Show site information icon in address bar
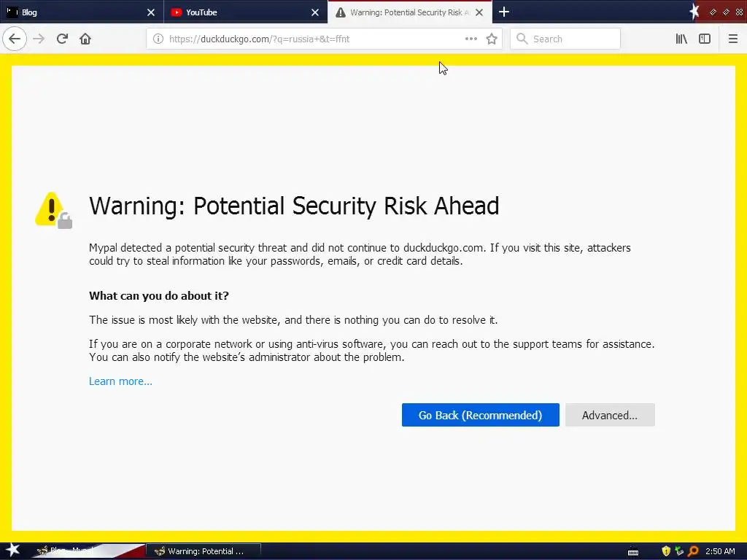The height and width of the screenshot is (560, 747). tap(158, 39)
